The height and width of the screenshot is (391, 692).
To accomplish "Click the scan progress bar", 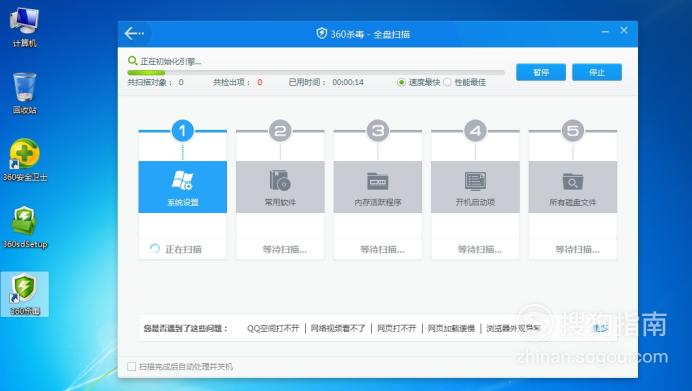I will click(x=316, y=72).
